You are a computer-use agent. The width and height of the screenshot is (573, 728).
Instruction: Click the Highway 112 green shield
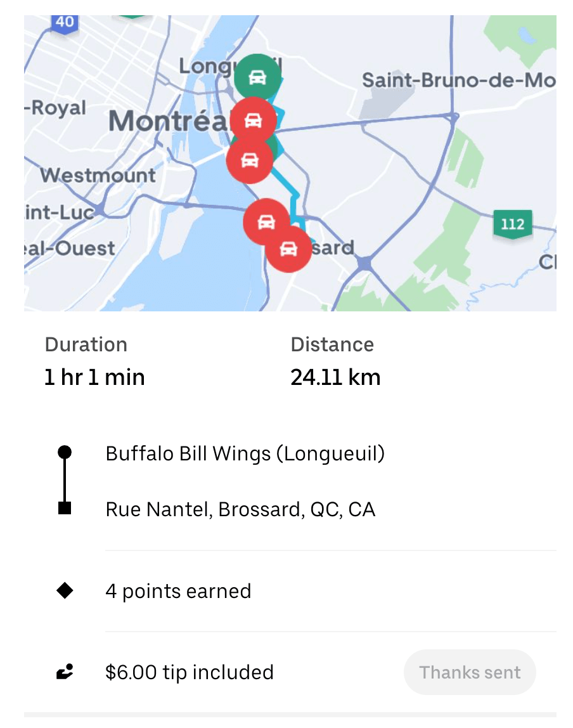[512, 224]
